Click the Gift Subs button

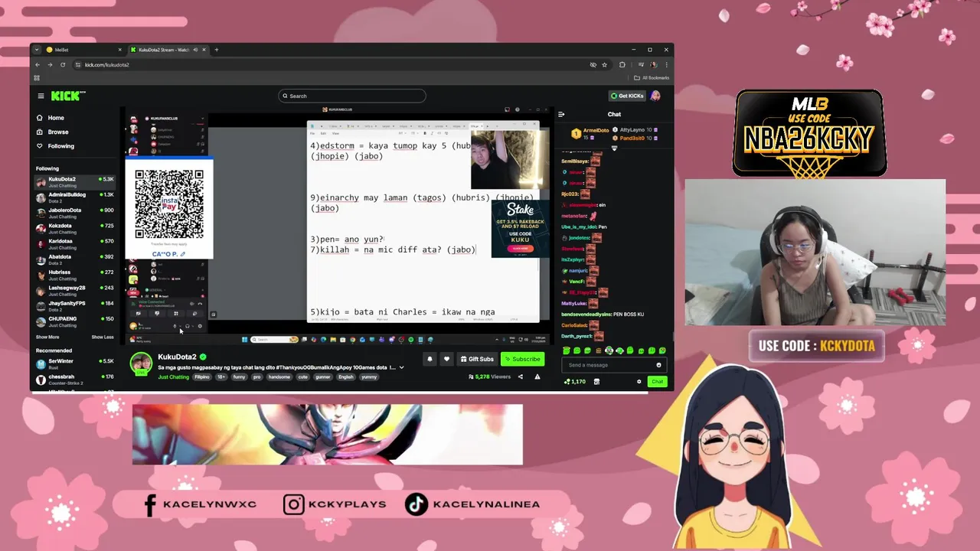coord(476,359)
